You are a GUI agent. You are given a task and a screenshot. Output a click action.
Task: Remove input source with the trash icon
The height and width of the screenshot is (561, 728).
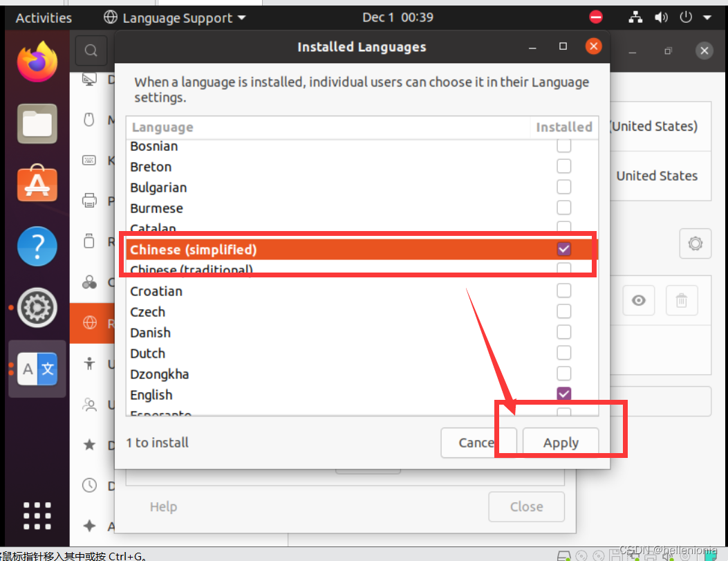click(682, 300)
